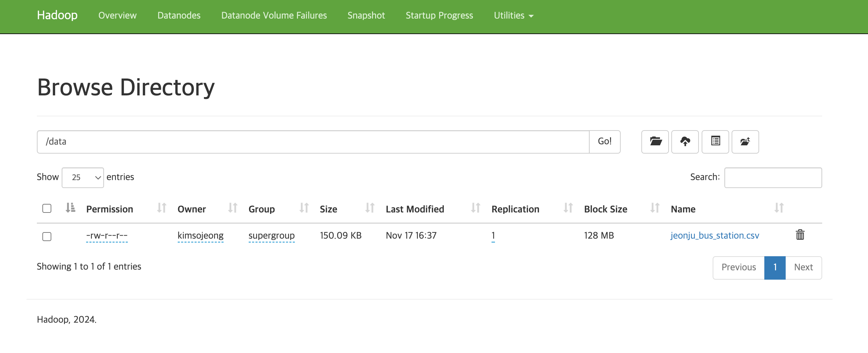Select page 1 in pagination
Viewport: 868px width, 353px height.
coord(775,268)
